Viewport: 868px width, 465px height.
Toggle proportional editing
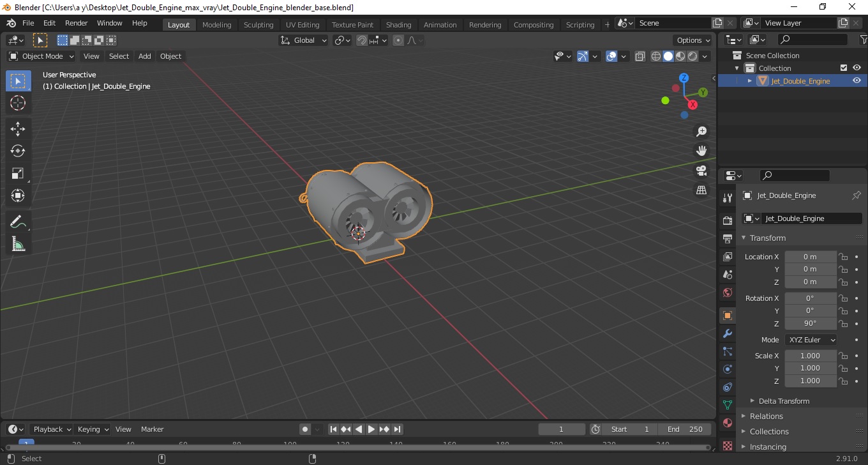(x=398, y=40)
